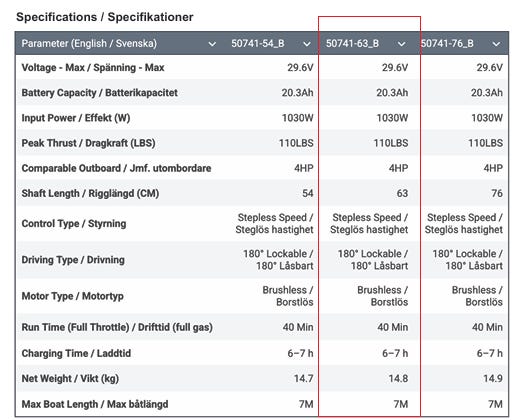Click the shaft length value 63
513x420 pixels.
402,193
